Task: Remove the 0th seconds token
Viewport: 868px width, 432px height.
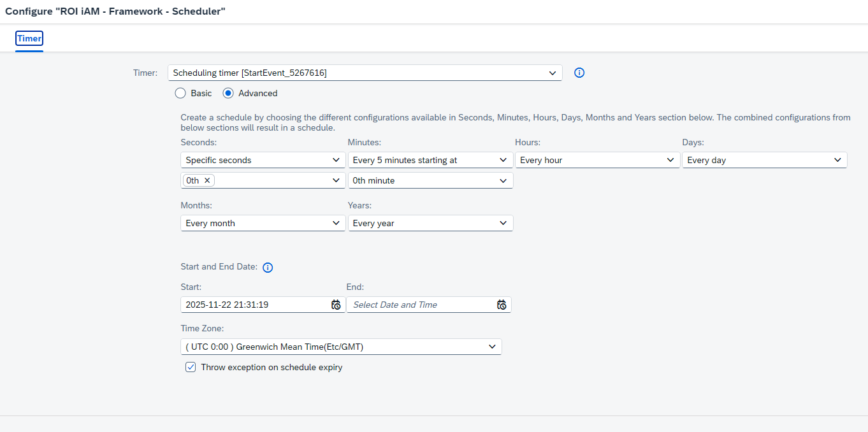Action: pyautogui.click(x=207, y=180)
